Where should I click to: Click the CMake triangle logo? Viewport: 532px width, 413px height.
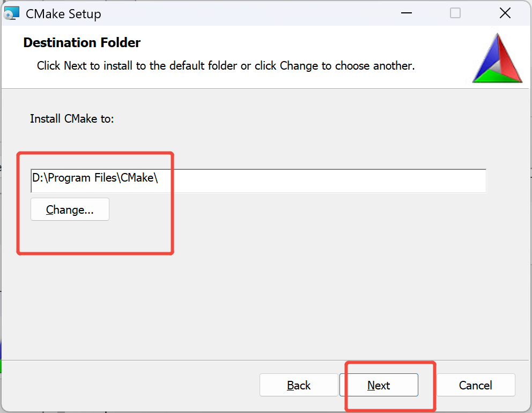[x=497, y=58]
